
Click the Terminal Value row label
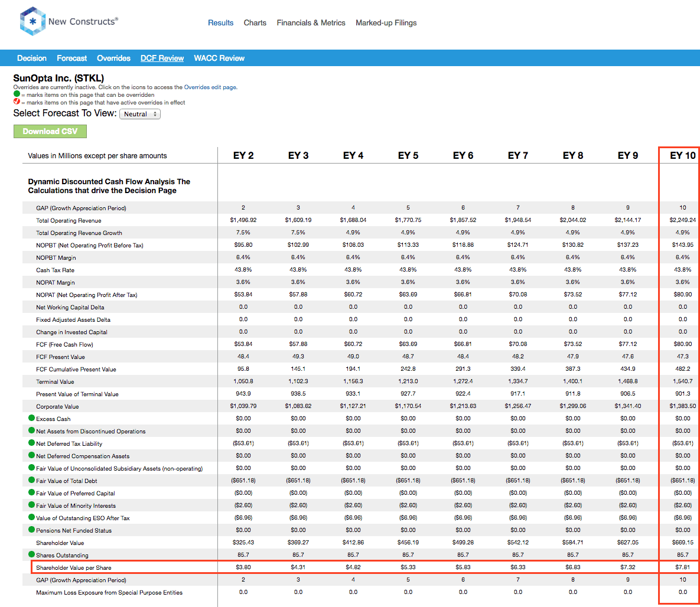click(x=55, y=381)
